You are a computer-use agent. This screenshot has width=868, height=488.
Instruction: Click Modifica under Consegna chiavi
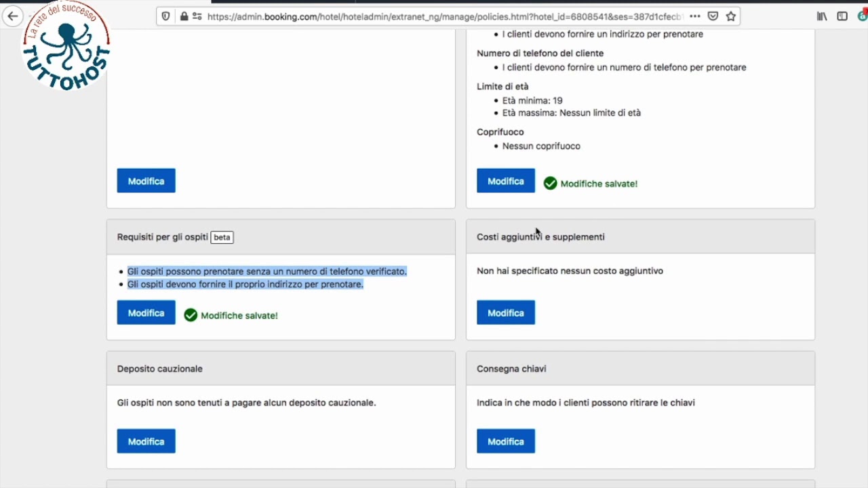tap(506, 441)
